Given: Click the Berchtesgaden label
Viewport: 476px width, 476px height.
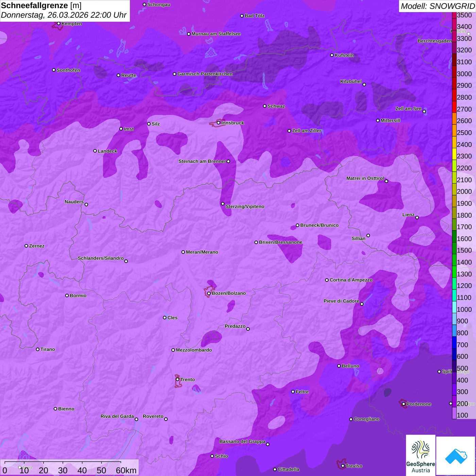Looking at the screenshot, I should click(435, 41).
